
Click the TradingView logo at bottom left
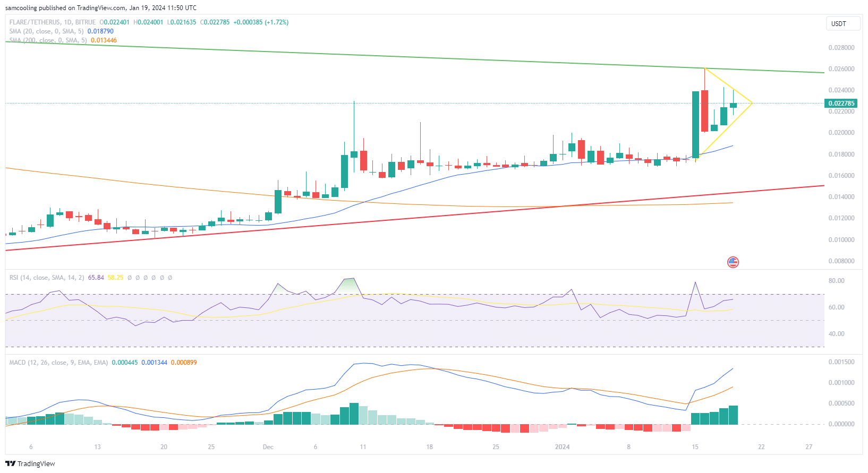tap(30, 463)
